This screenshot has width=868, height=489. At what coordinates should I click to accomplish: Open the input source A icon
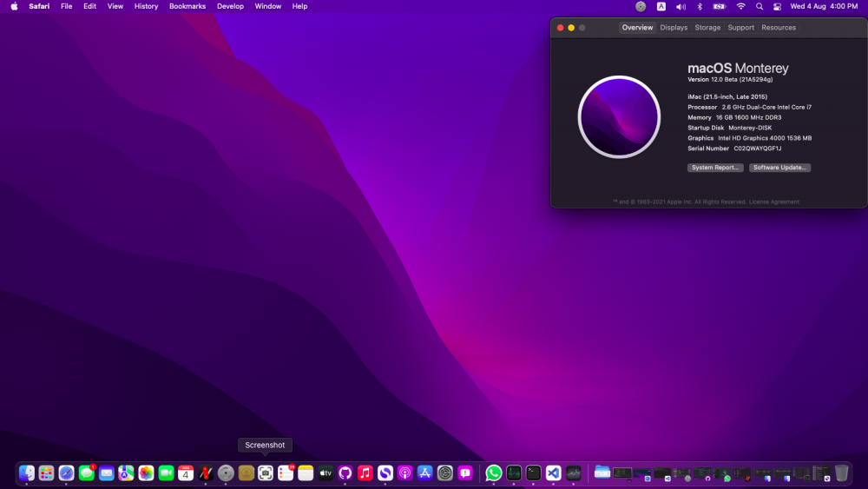pos(661,7)
